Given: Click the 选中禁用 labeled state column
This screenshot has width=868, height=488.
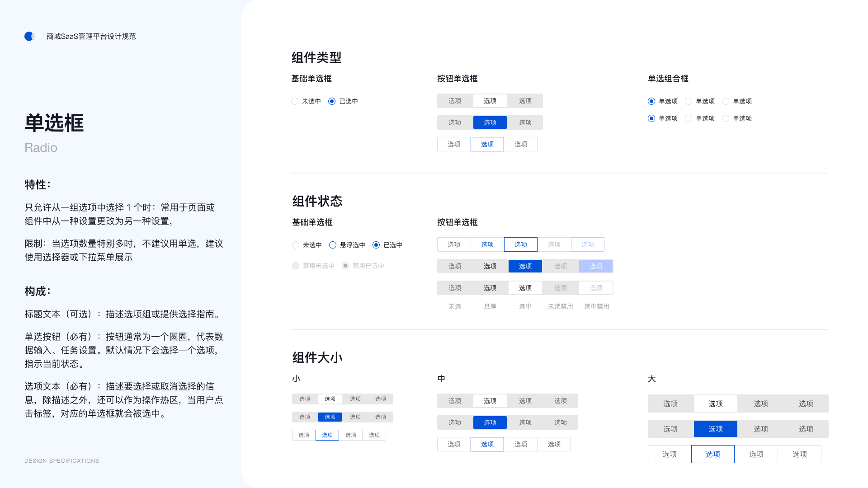Looking at the screenshot, I should coord(596,306).
